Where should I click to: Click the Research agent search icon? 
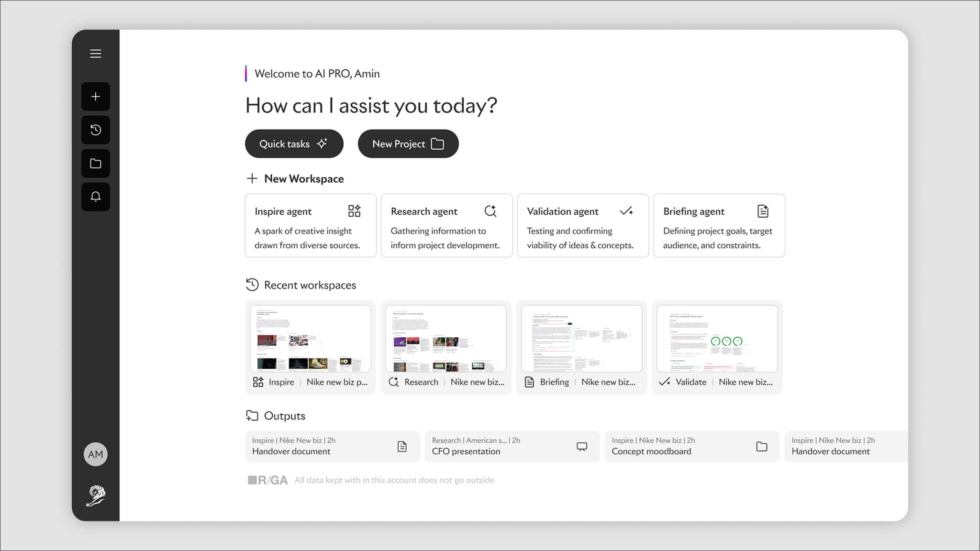tap(490, 211)
